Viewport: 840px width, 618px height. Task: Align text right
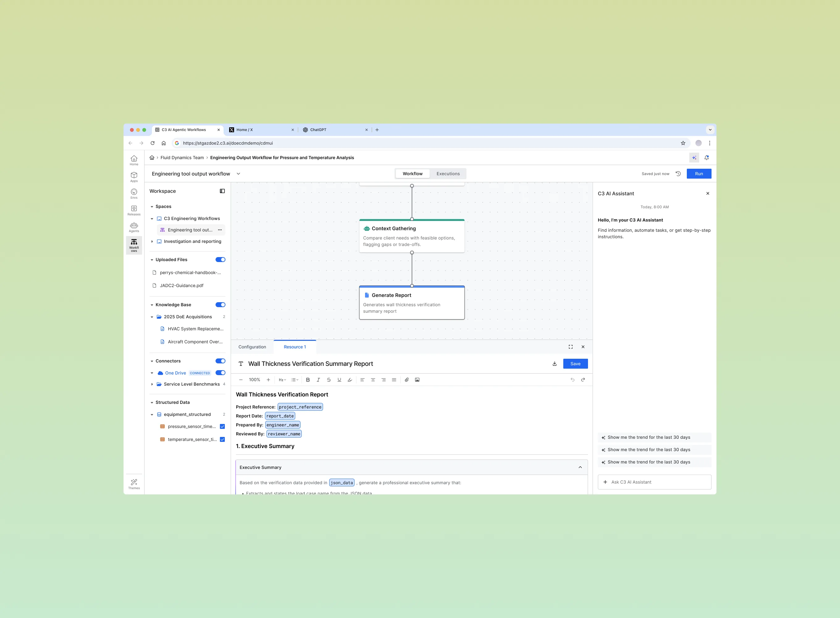(x=383, y=380)
